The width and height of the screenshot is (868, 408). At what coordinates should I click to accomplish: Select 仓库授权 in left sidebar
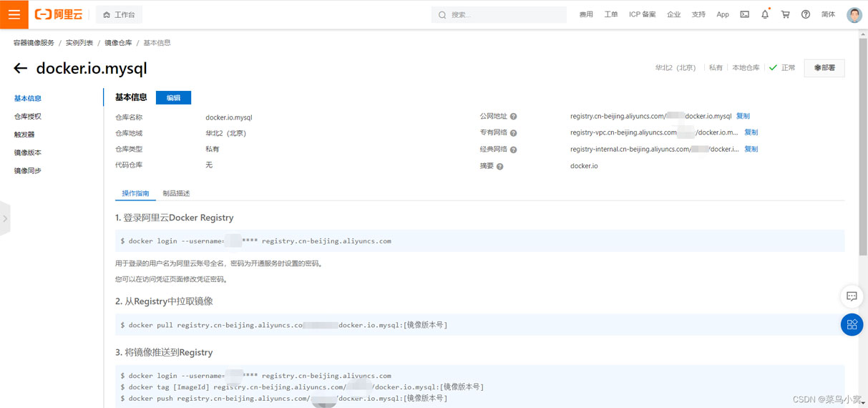(x=28, y=116)
